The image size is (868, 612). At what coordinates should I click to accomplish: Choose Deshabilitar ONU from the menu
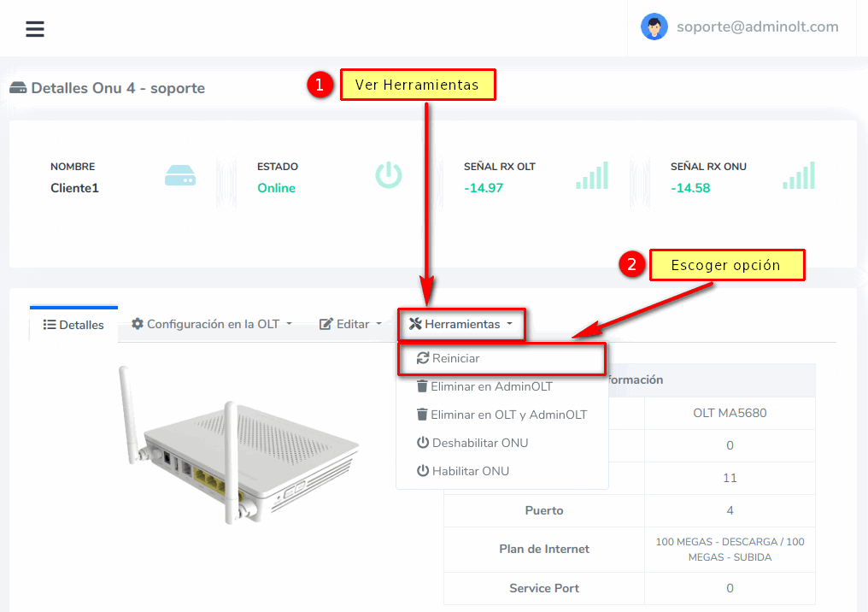[479, 443]
